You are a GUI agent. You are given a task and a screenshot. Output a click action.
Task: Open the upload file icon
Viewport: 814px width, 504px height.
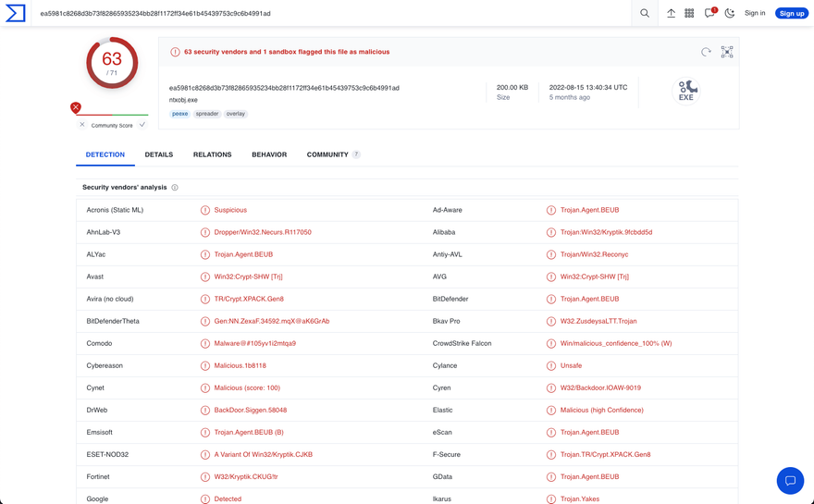(671, 13)
